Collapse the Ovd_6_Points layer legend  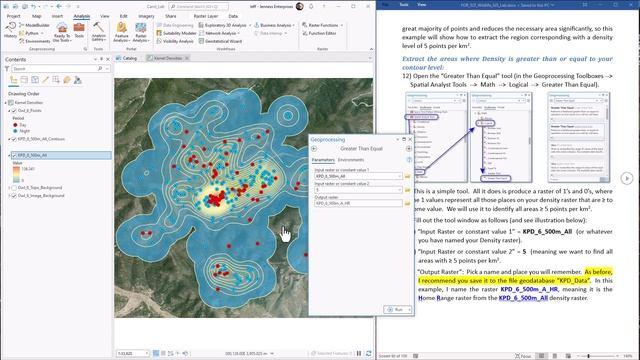[9, 111]
